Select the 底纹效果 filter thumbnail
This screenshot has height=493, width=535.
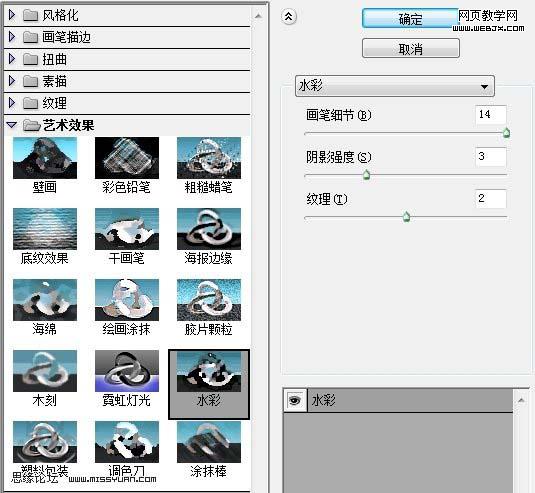[x=45, y=229]
